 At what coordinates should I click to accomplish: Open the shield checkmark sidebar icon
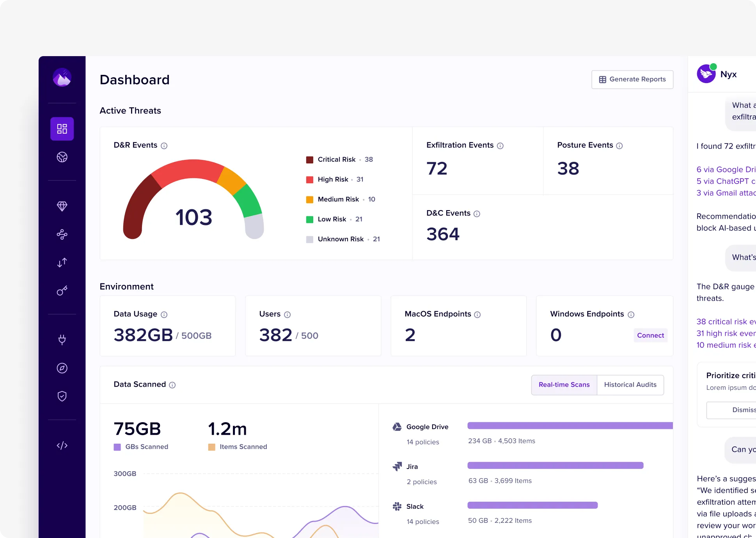coord(62,396)
